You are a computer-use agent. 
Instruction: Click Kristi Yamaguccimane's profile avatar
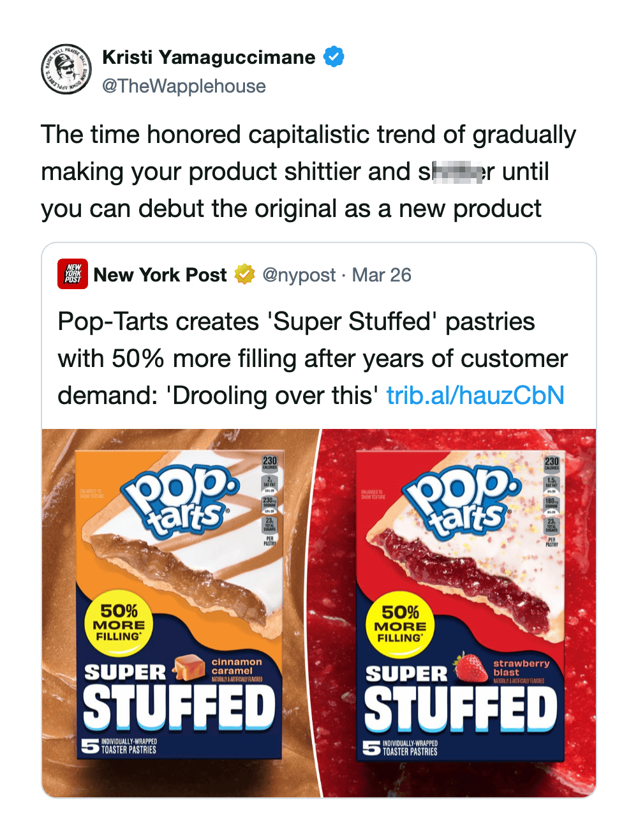click(66, 70)
